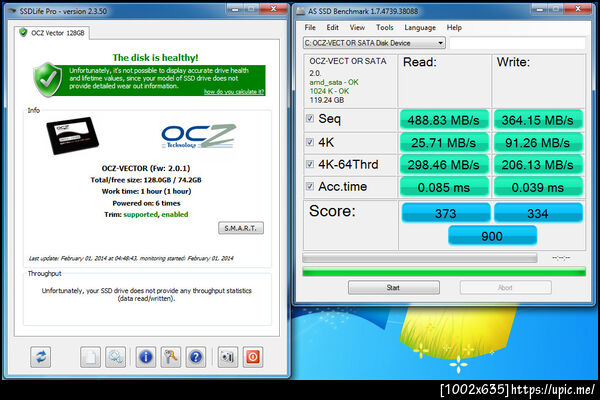
Task: Uncheck the Acc.time test checkbox
Action: pos(310,186)
